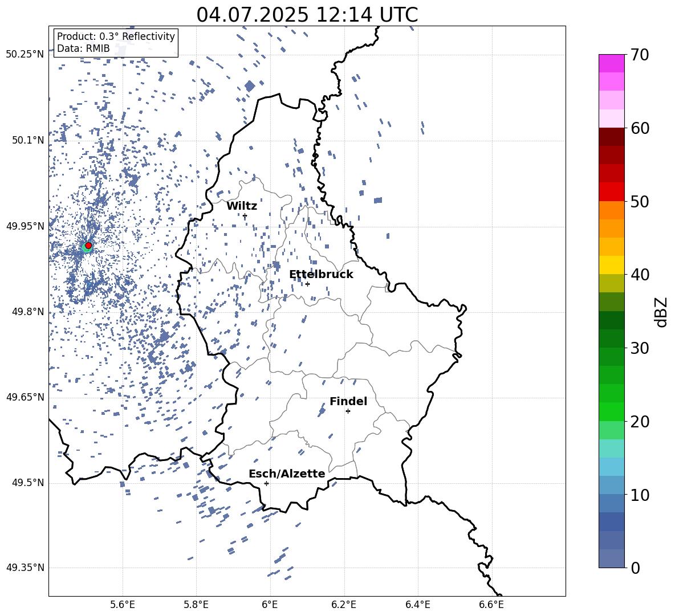Click the 50.25°N latitude label

pos(26,55)
